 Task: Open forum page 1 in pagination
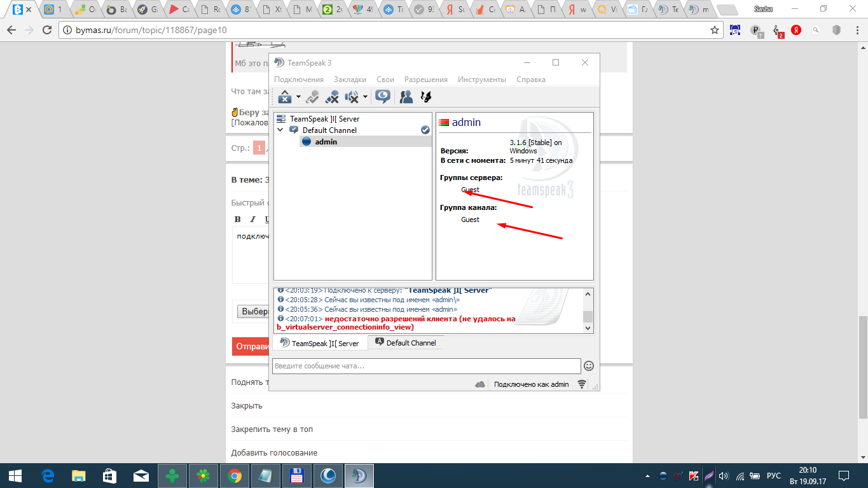click(x=259, y=148)
